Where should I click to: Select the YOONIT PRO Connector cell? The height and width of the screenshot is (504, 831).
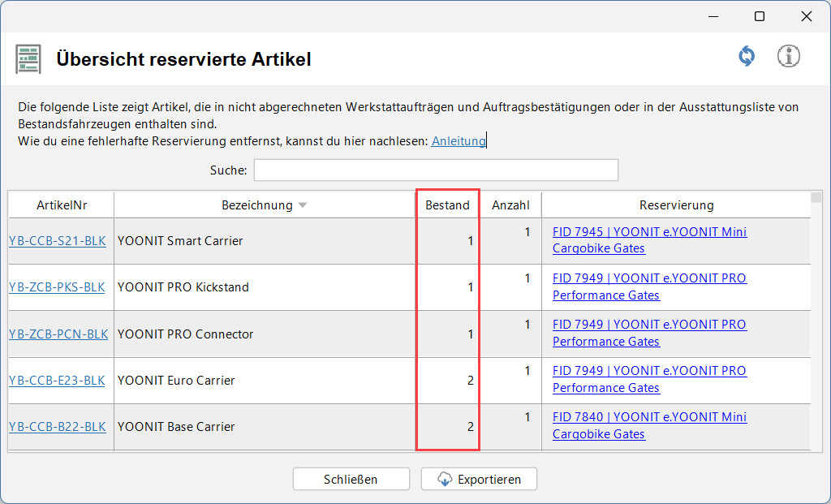(264, 334)
